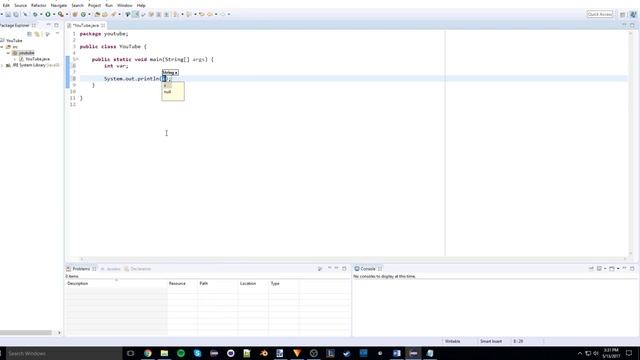Open Chrome from the taskbar

click(148, 353)
